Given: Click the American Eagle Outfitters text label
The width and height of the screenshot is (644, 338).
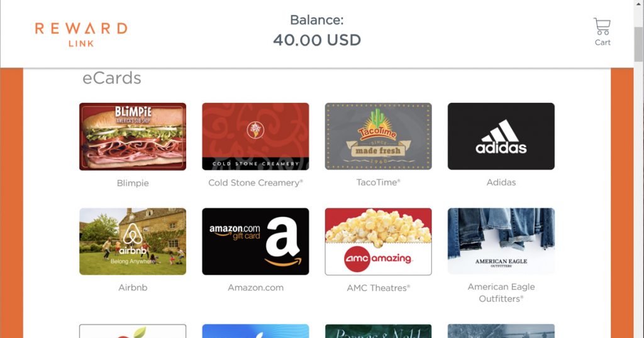Looking at the screenshot, I should [501, 293].
